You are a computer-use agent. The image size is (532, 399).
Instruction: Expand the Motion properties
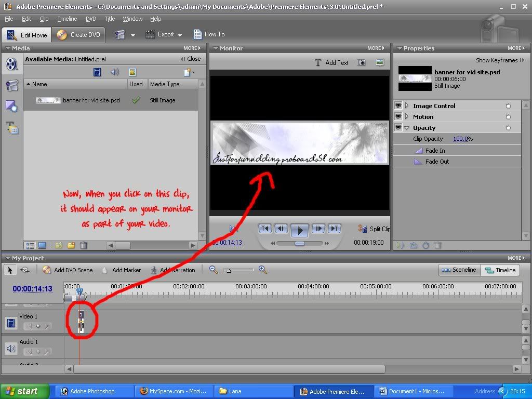pyautogui.click(x=407, y=116)
